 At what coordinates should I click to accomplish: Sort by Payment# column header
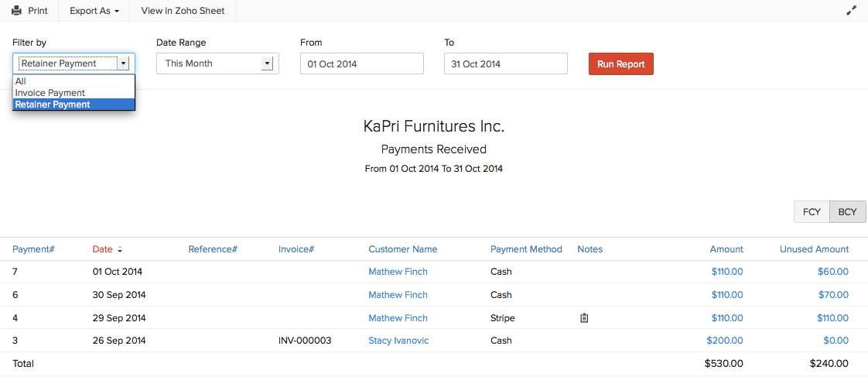pyautogui.click(x=33, y=249)
